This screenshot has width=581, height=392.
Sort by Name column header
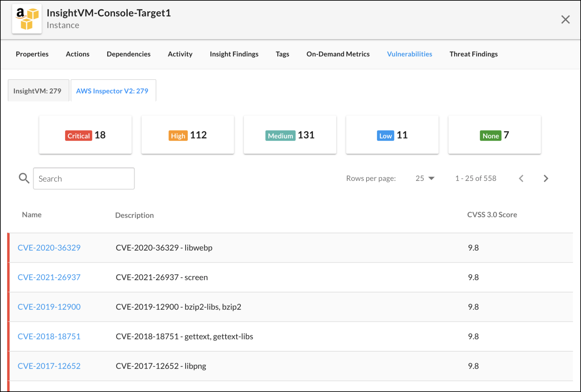coord(32,215)
